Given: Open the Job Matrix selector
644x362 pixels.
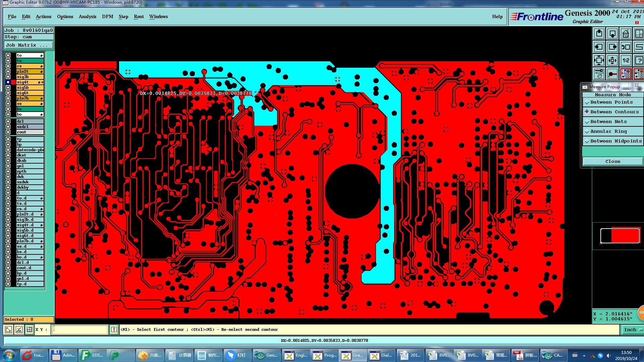Looking at the screenshot, I should click(x=29, y=45).
